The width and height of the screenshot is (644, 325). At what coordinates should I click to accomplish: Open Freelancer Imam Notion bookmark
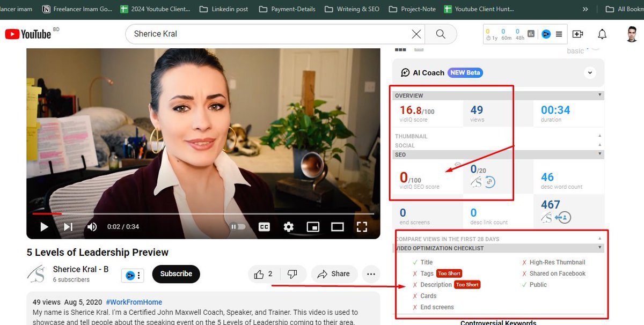(x=77, y=9)
